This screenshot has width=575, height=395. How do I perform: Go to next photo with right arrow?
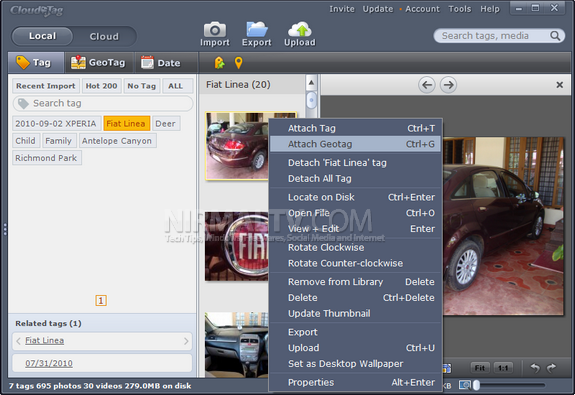click(x=448, y=85)
